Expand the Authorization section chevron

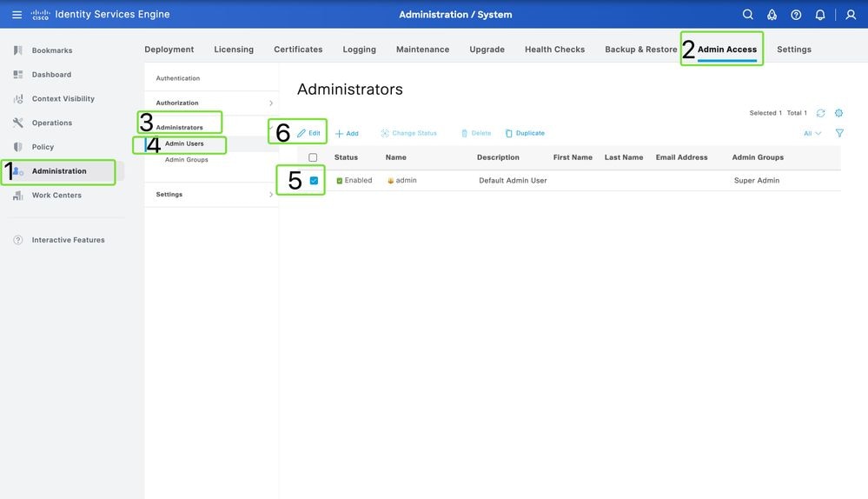[x=271, y=103]
